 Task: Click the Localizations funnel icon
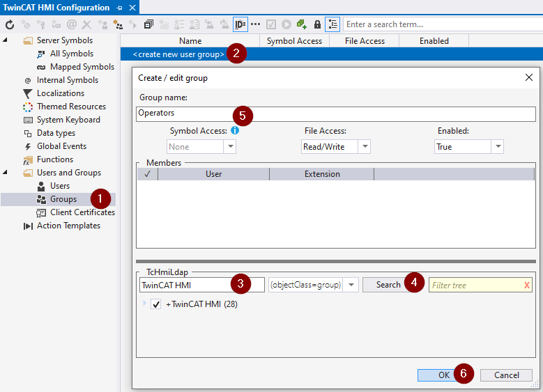tap(28, 94)
